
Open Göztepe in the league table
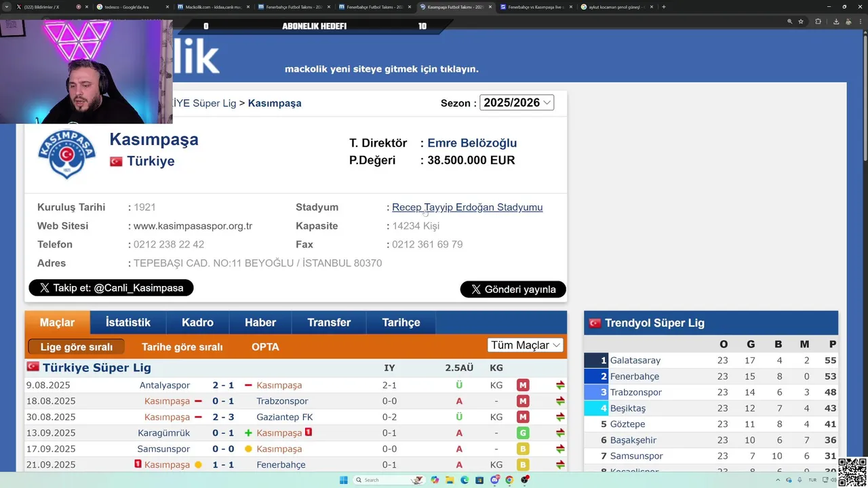click(627, 424)
